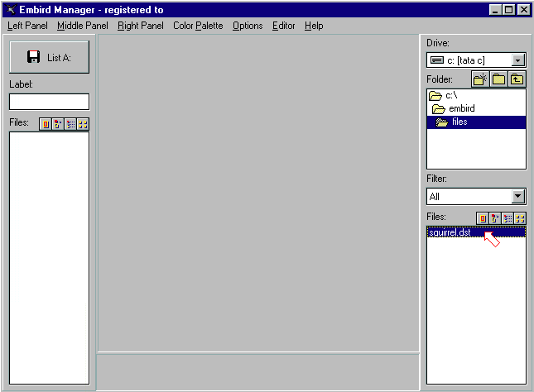The width and height of the screenshot is (534, 392).
Task: Open the Color Palette menu
Action: click(x=198, y=26)
